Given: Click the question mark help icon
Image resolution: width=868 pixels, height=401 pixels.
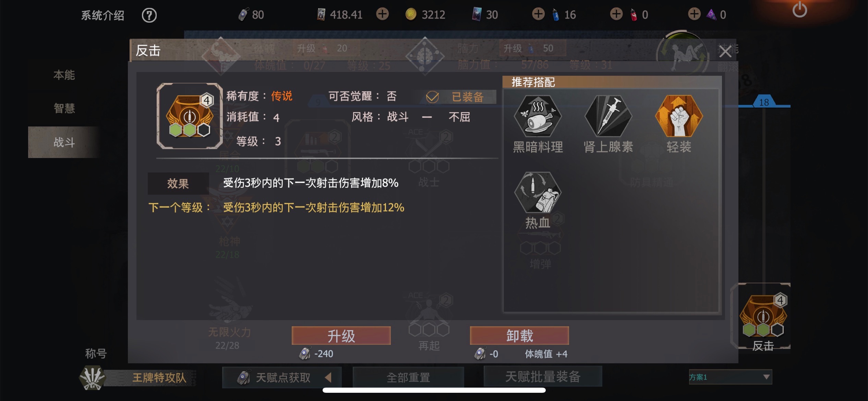Looking at the screenshot, I should click(149, 15).
